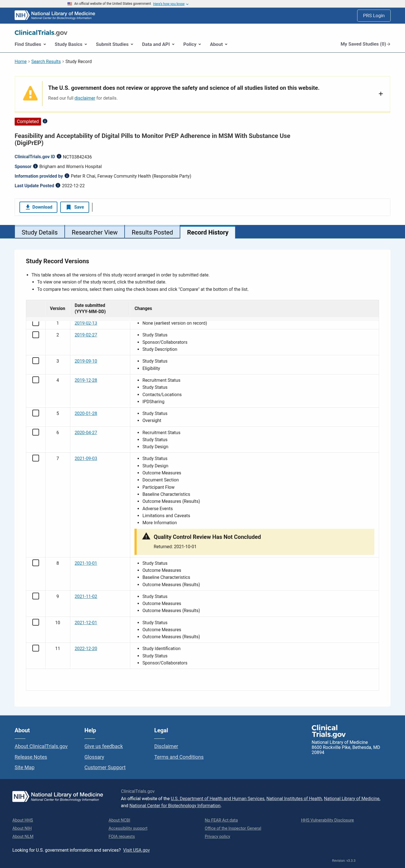Click the NIH National Library of Medicine logo

point(55,15)
